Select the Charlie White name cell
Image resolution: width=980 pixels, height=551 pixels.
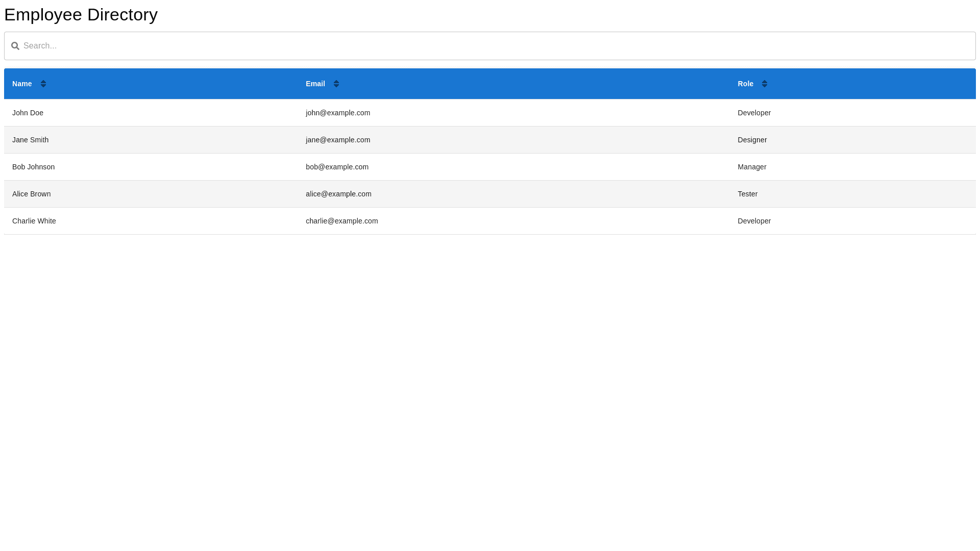point(34,221)
